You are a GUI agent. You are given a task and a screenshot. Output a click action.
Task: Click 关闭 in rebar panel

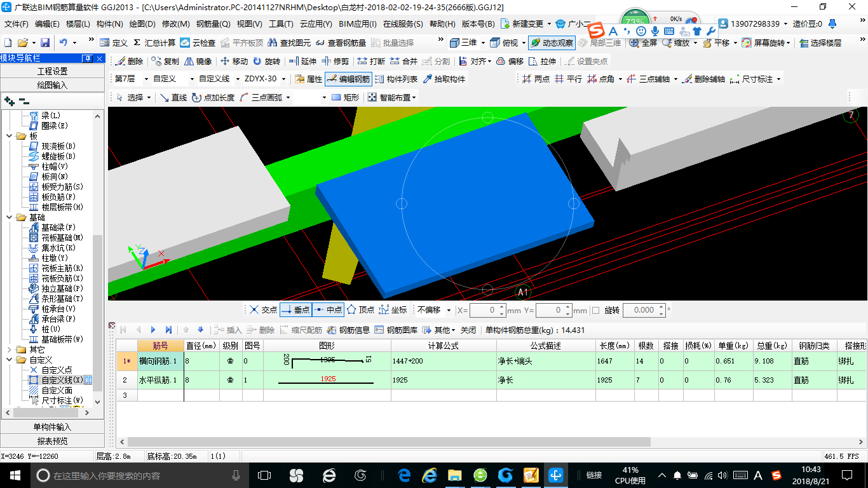click(x=468, y=330)
